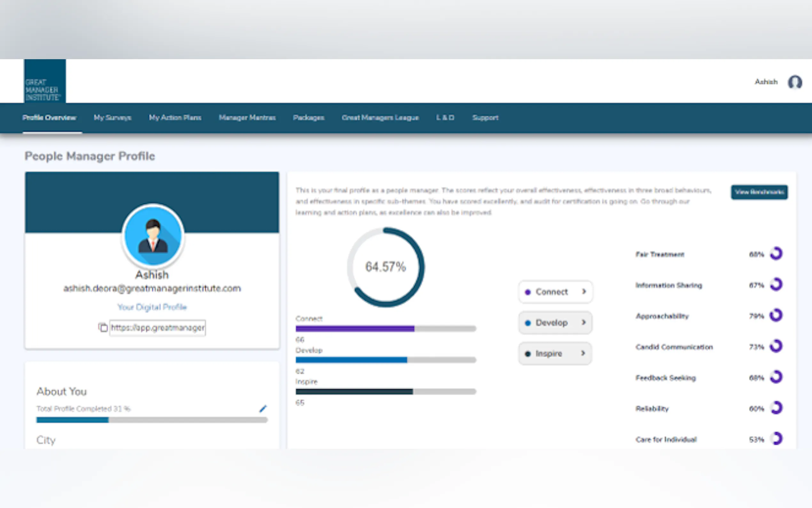Click the user avatar icon beside Ashish
The width and height of the screenshot is (812, 508).
794,82
